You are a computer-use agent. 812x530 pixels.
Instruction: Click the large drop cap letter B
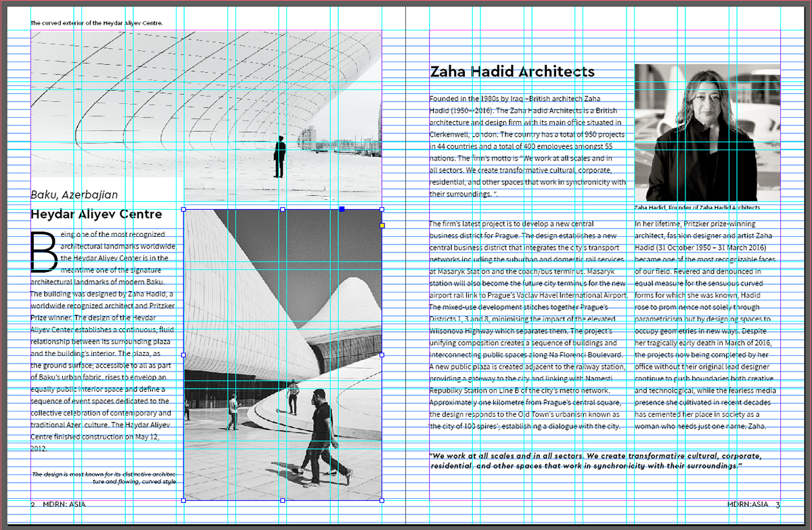coord(43,251)
